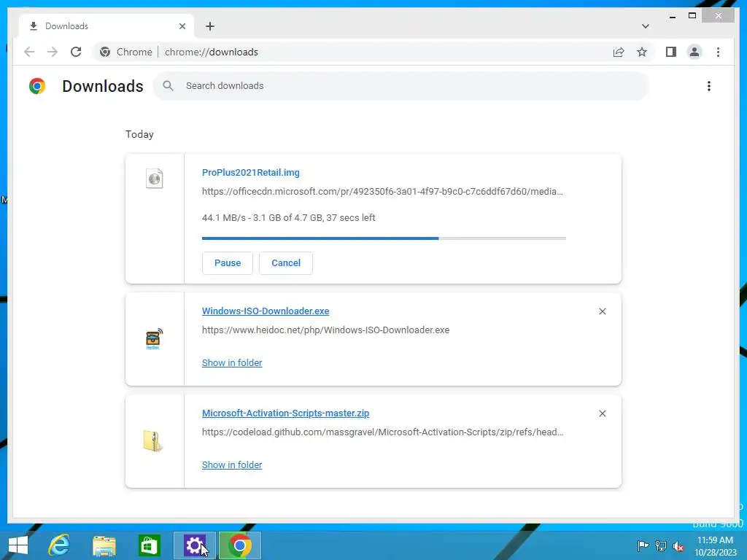This screenshot has width=747, height=560.
Task: Open the Downloads page more actions menu
Action: (709, 86)
